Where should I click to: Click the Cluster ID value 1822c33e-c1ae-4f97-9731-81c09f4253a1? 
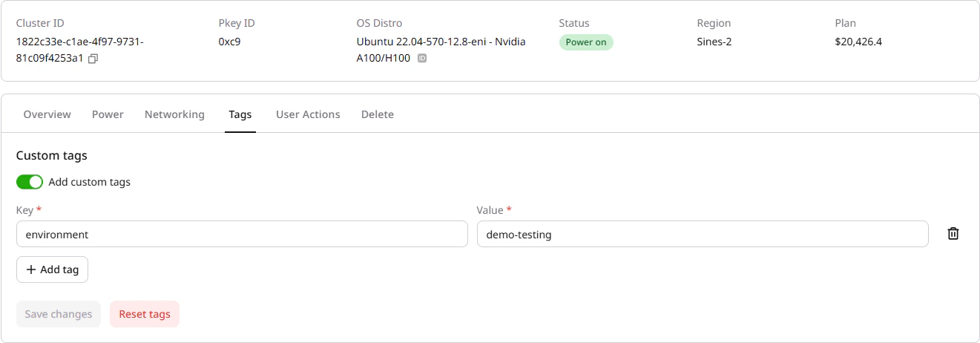coord(80,50)
